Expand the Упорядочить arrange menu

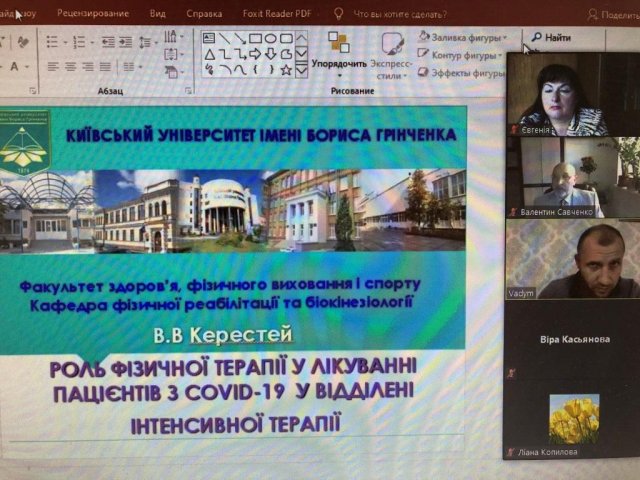tap(338, 62)
